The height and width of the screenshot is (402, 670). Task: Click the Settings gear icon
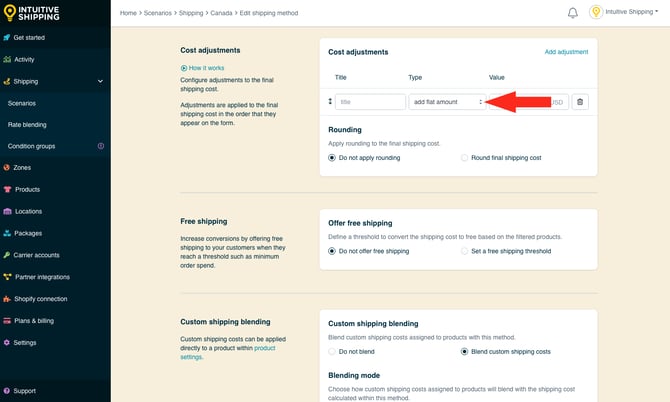coord(6,342)
